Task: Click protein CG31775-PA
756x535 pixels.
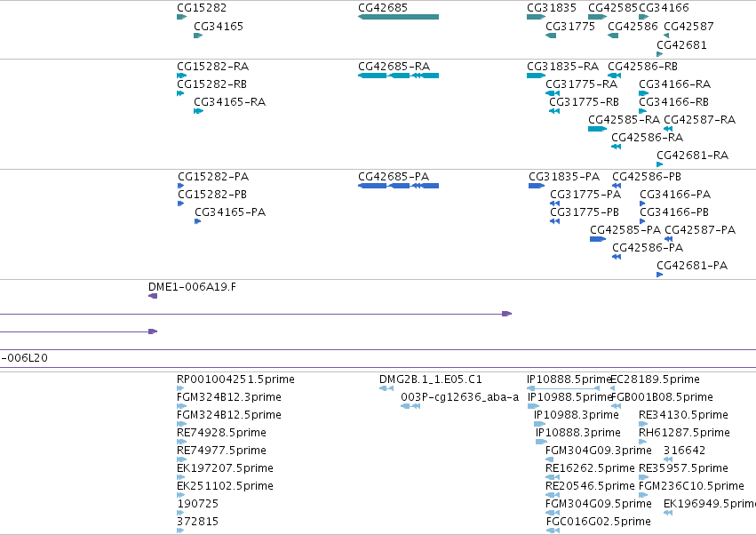Action: 585,195
